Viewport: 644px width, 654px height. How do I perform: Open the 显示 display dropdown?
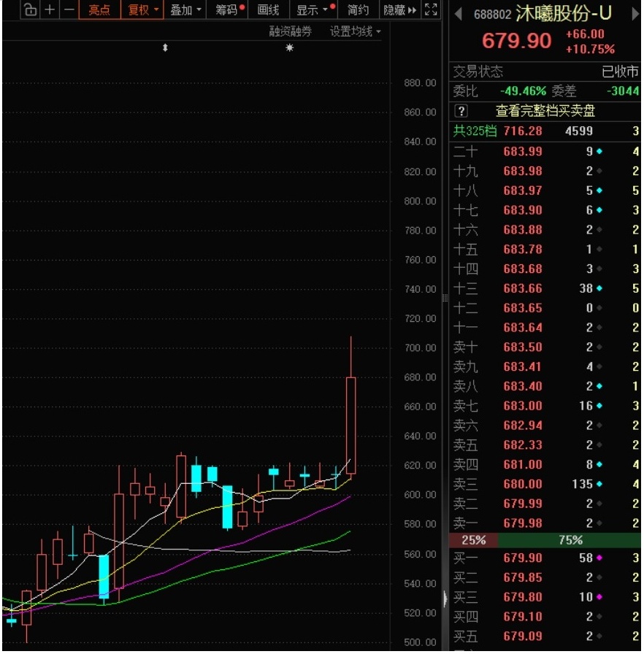pyautogui.click(x=314, y=9)
